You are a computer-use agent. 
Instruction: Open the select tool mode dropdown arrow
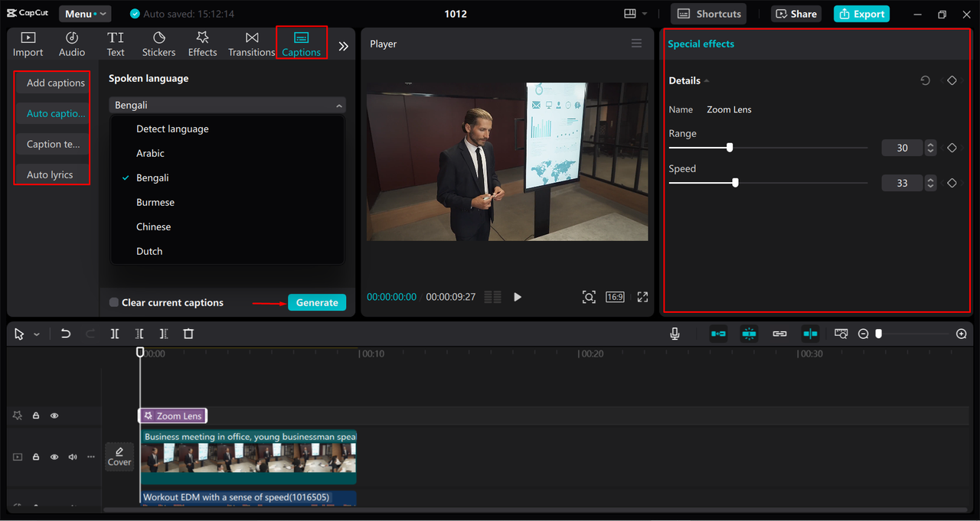(x=36, y=334)
